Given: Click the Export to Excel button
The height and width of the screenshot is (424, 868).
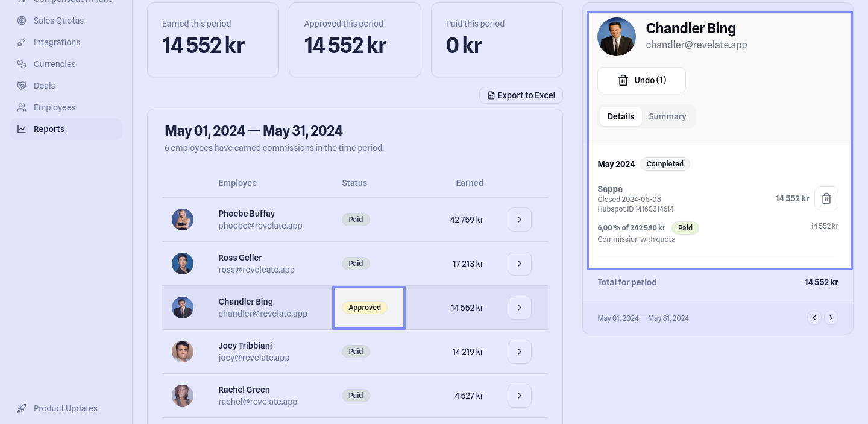Looking at the screenshot, I should (x=521, y=95).
